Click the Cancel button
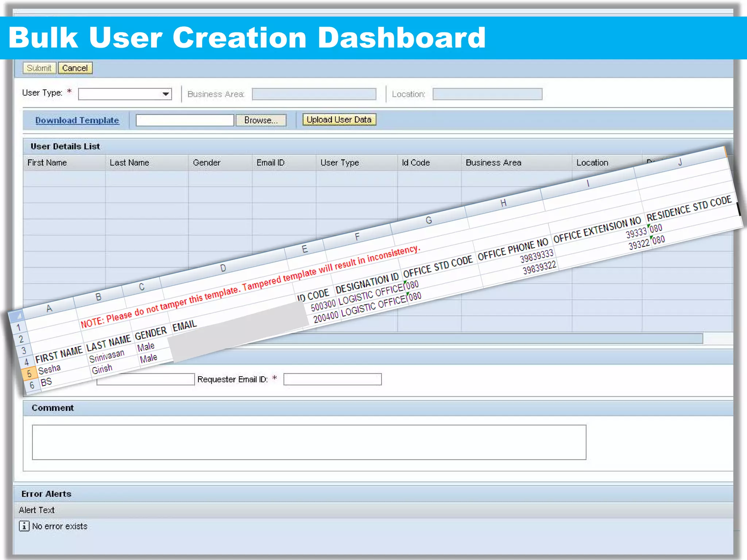747x560 pixels. (x=75, y=68)
